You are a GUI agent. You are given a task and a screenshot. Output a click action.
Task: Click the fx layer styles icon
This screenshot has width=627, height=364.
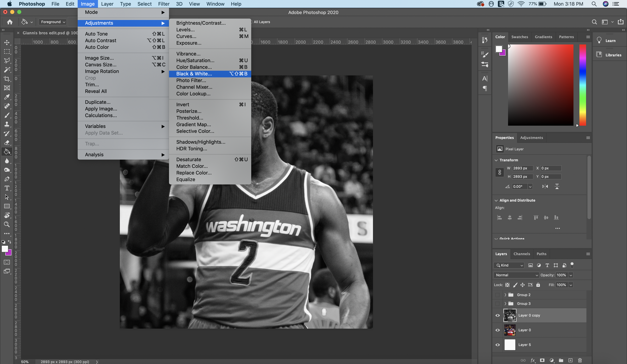pyautogui.click(x=533, y=360)
